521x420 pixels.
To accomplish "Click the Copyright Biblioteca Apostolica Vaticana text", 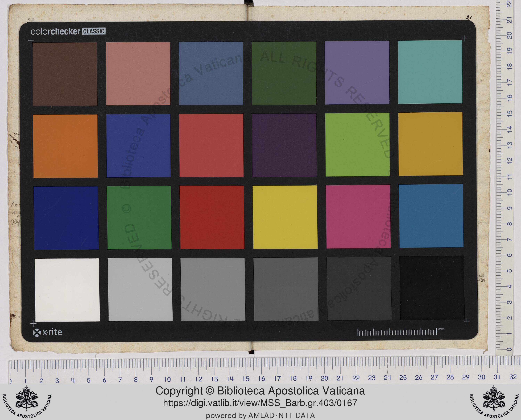I will click(260, 391).
